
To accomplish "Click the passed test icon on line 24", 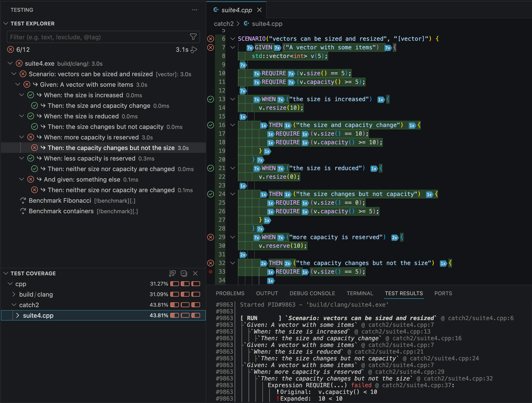I will (210, 194).
